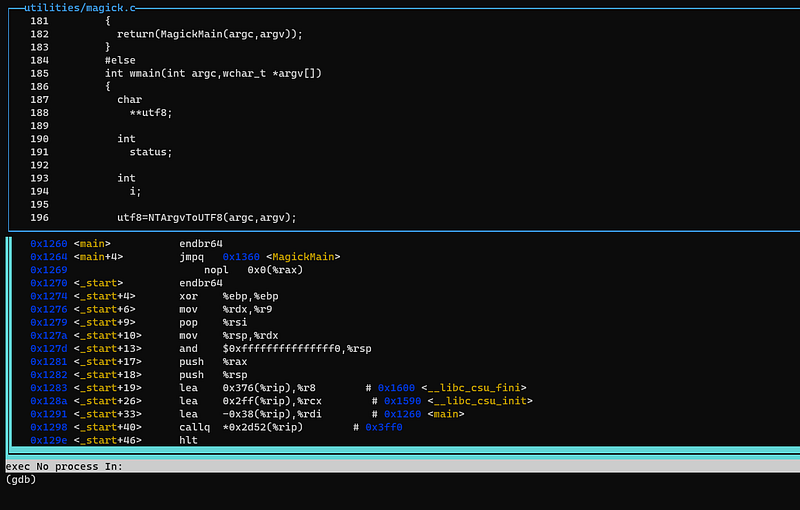Select line 188 **utf8 declaration
The image size is (800, 510).
pyautogui.click(x=151, y=113)
